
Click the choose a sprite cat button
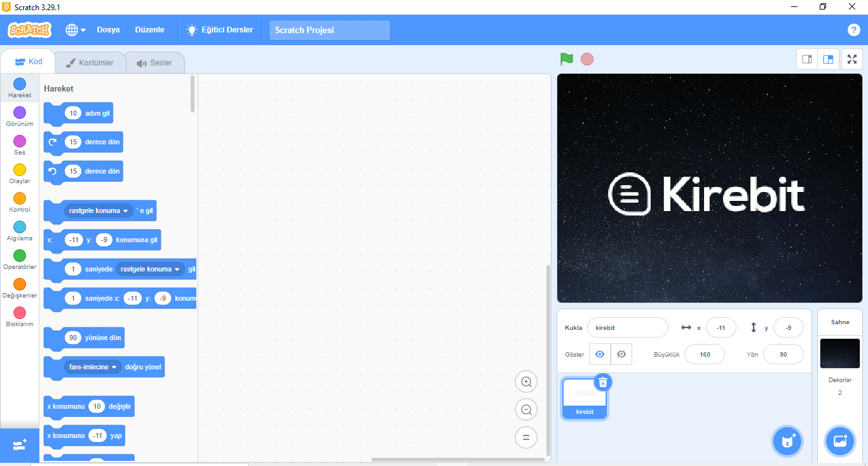pos(788,441)
